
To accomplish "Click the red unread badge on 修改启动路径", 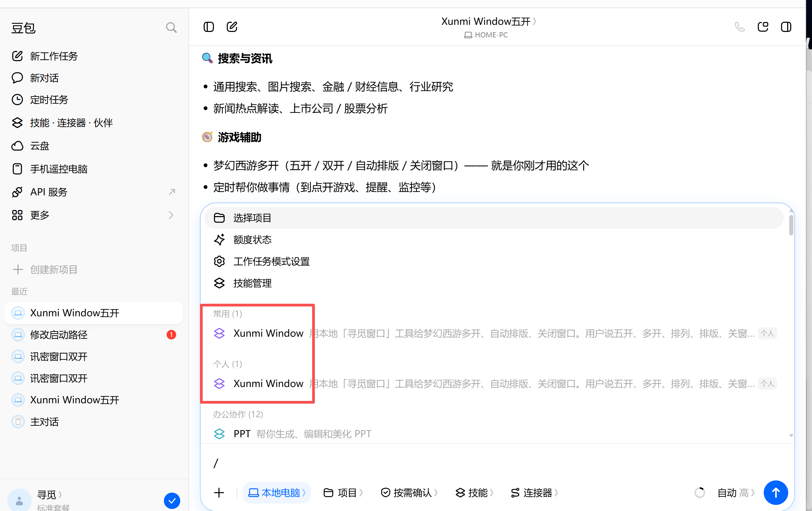I will click(x=171, y=335).
